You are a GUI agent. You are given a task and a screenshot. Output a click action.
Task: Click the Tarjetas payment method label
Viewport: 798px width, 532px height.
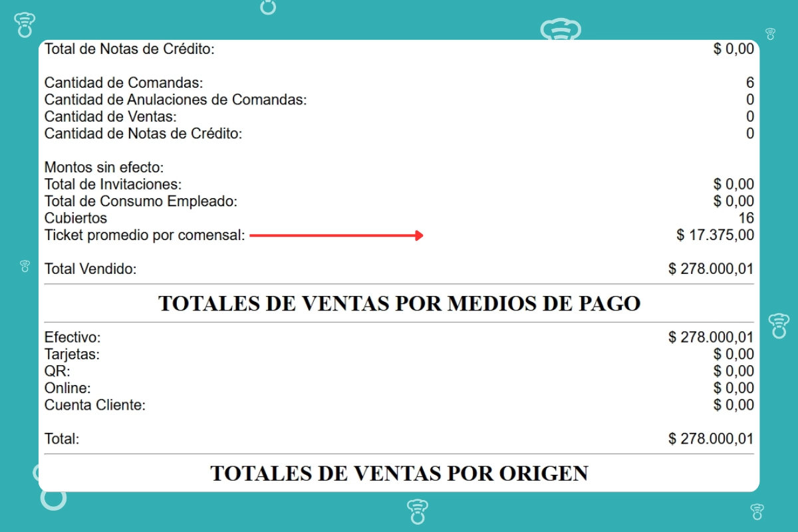point(72,354)
